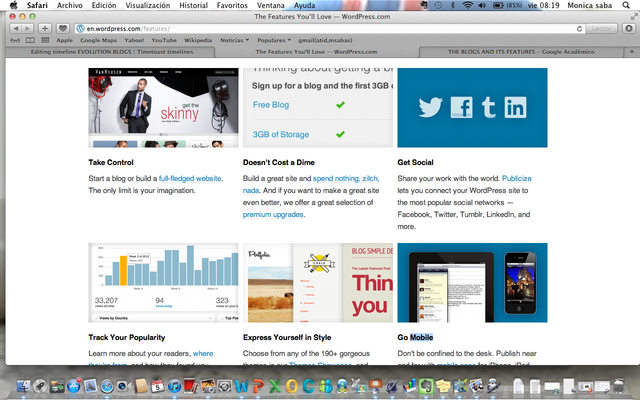
Task: Open the Historial menu
Action: coord(193,5)
